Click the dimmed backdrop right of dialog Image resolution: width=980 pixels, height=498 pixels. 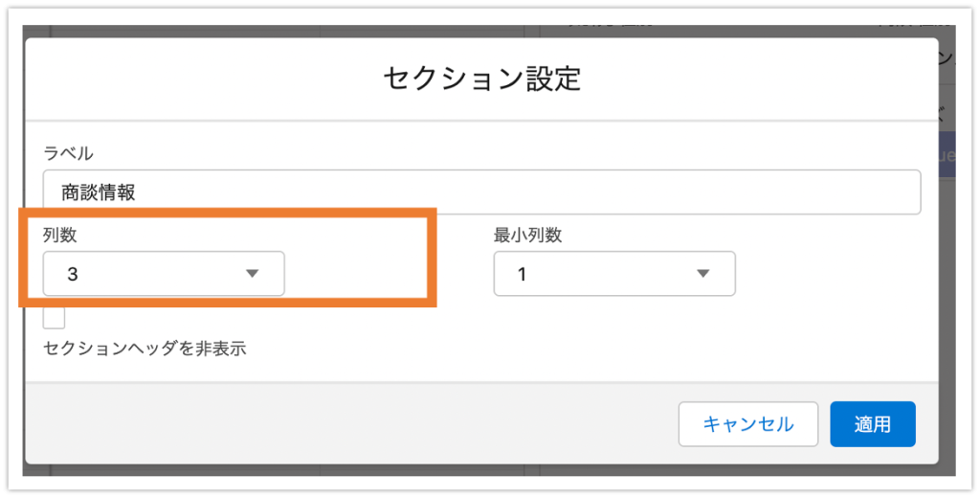click(947, 313)
